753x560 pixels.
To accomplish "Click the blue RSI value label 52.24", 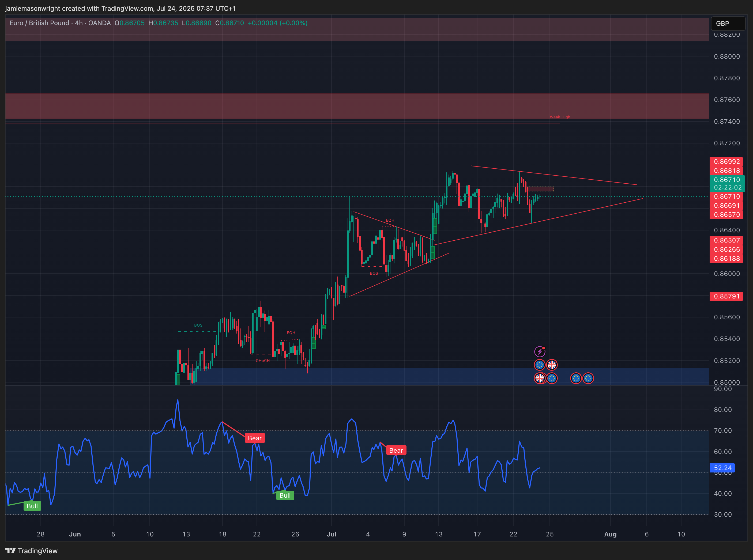I will pos(722,468).
